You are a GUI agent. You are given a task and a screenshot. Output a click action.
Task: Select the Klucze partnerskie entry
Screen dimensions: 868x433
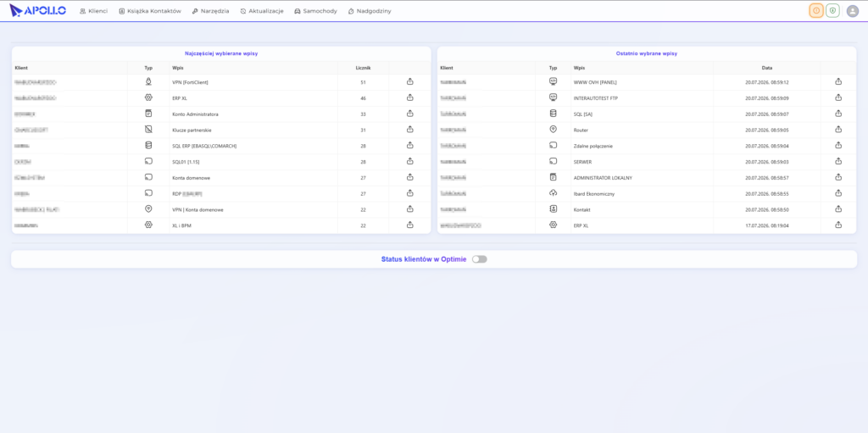pyautogui.click(x=192, y=130)
